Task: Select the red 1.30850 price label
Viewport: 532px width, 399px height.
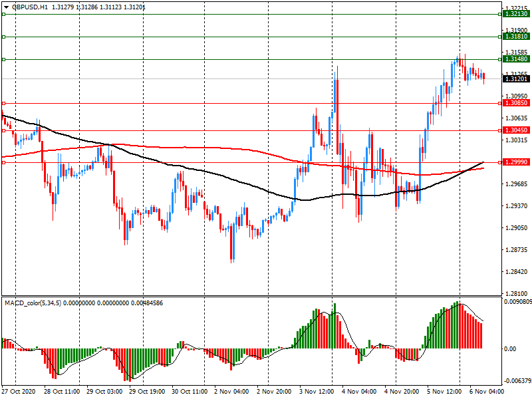Action: pos(516,103)
